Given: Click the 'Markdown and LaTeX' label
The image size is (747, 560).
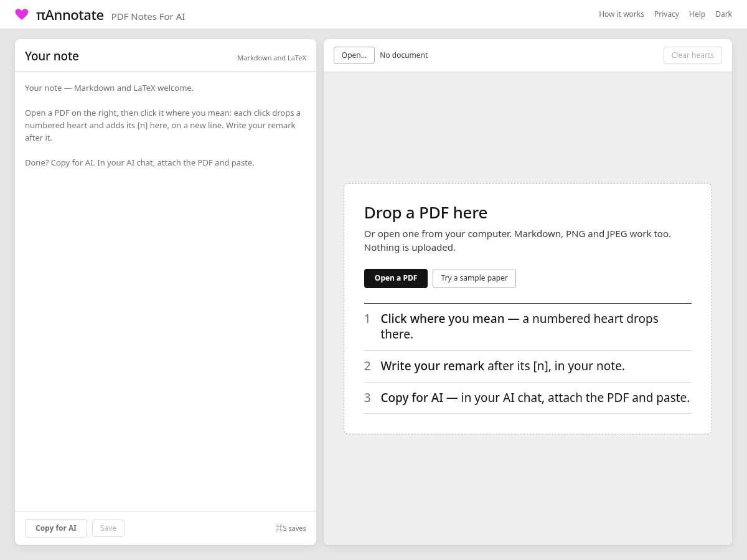Looking at the screenshot, I should [x=271, y=58].
